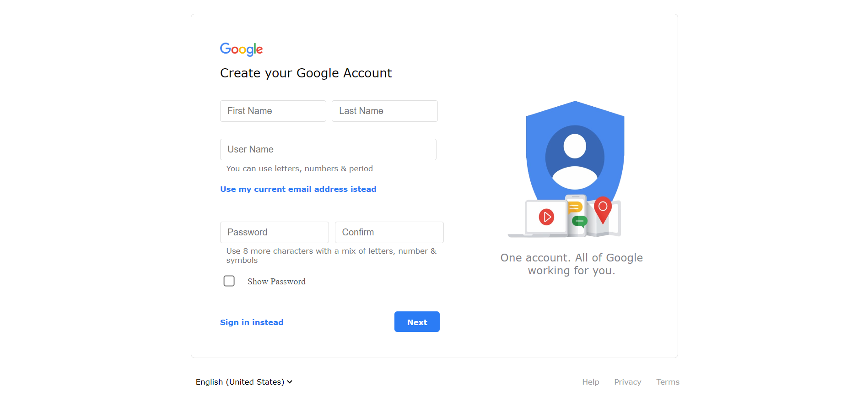Open the English (United States) language selector

coord(244,382)
